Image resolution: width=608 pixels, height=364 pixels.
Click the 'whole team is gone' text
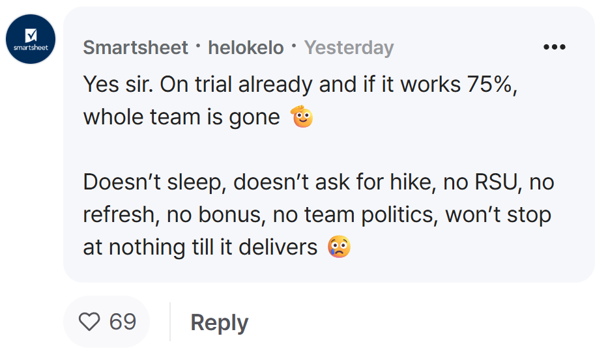click(181, 117)
